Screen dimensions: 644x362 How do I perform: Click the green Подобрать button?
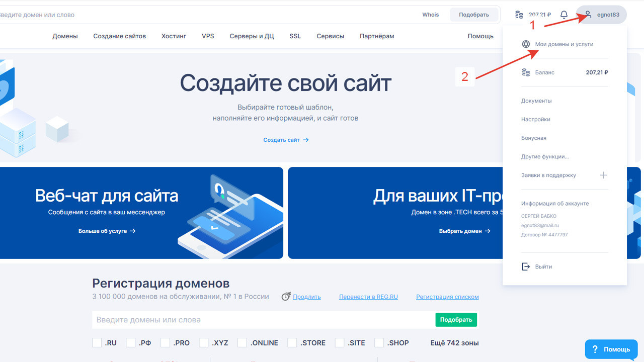tap(456, 319)
